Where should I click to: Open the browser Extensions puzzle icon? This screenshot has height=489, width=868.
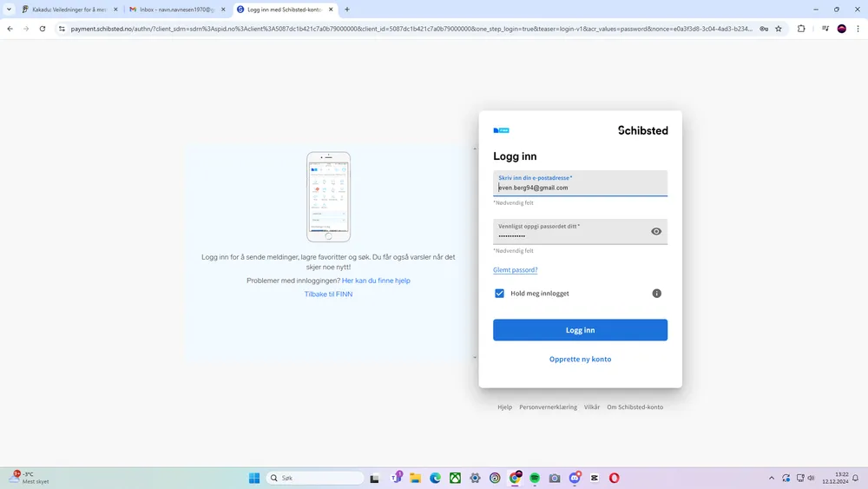tap(801, 29)
